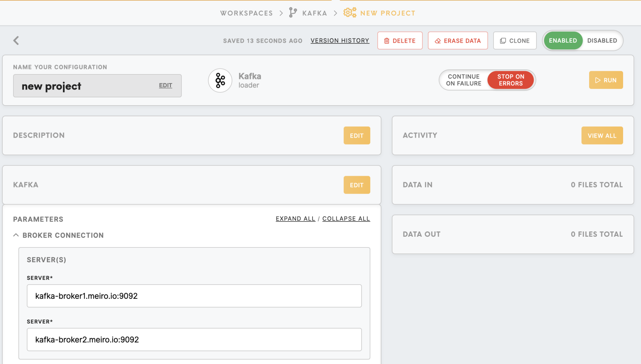Click the new project name field
641x364 pixels.
pos(97,86)
